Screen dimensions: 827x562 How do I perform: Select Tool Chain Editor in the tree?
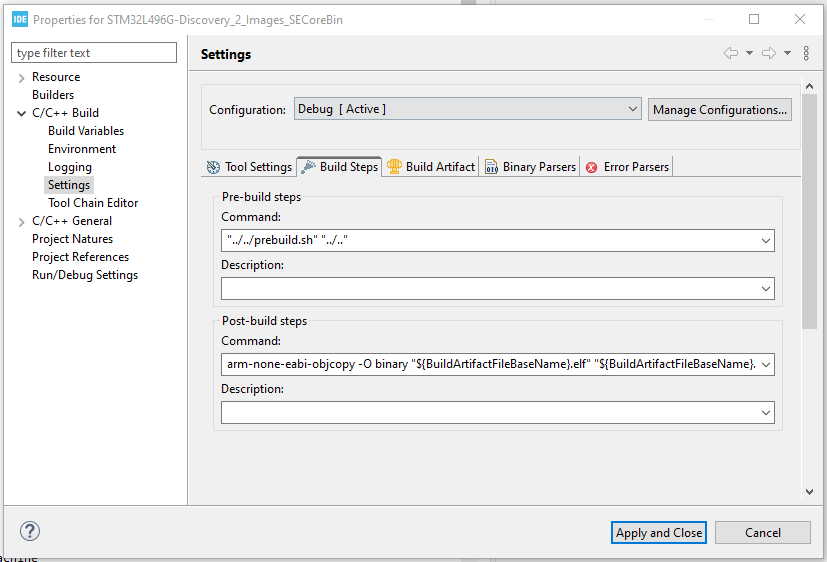point(93,203)
